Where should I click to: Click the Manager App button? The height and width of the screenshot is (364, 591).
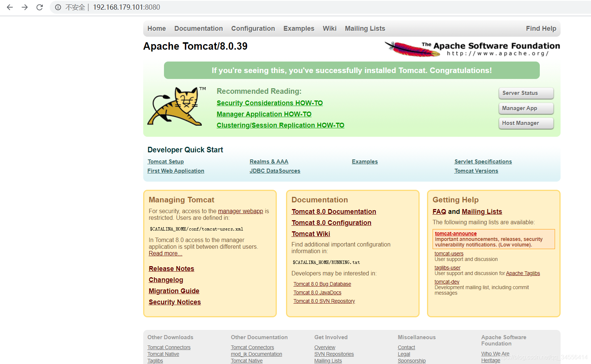pos(526,108)
